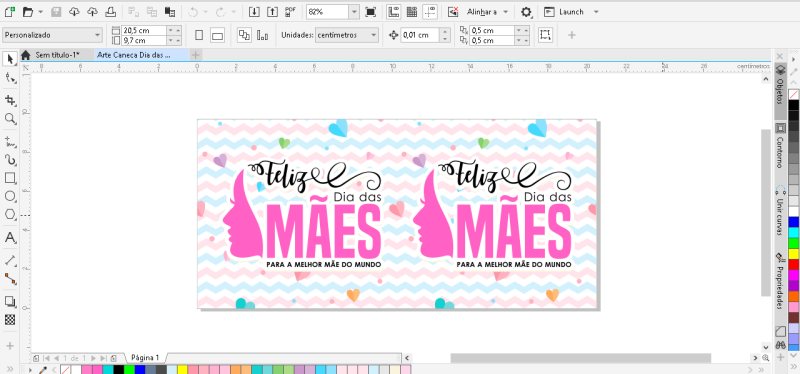The width and height of the screenshot is (800, 374).
Task: Open the Propriedades docker tab
Action: pos(780,281)
